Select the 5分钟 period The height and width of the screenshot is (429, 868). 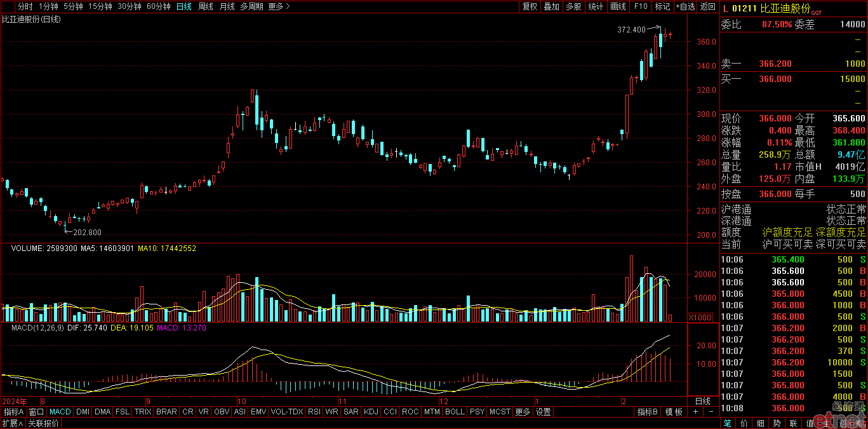point(73,6)
